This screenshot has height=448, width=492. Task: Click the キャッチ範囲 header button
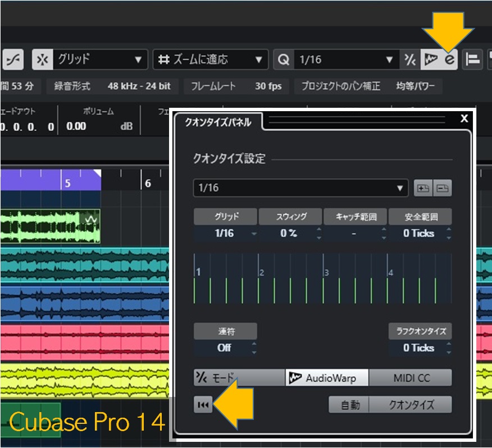tap(356, 217)
